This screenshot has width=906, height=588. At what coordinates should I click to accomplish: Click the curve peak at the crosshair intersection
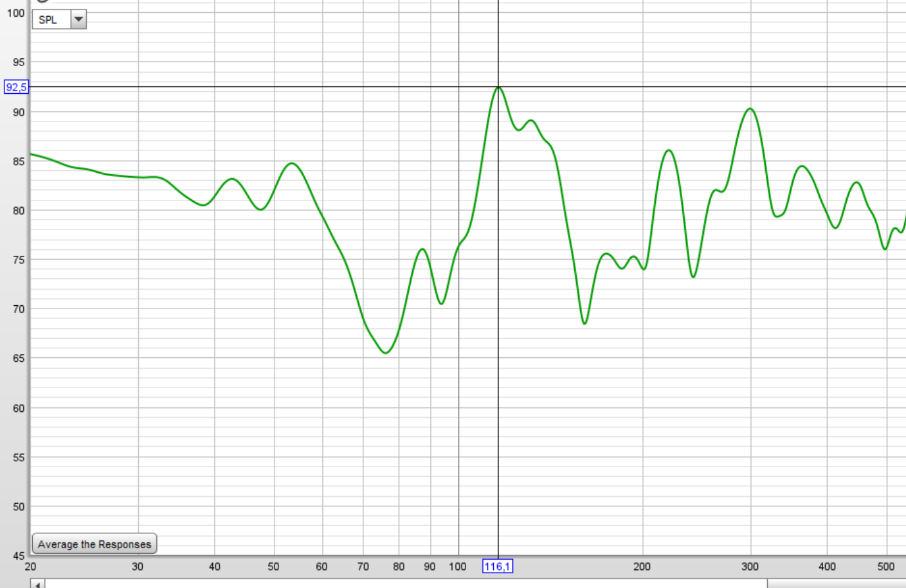(x=498, y=87)
